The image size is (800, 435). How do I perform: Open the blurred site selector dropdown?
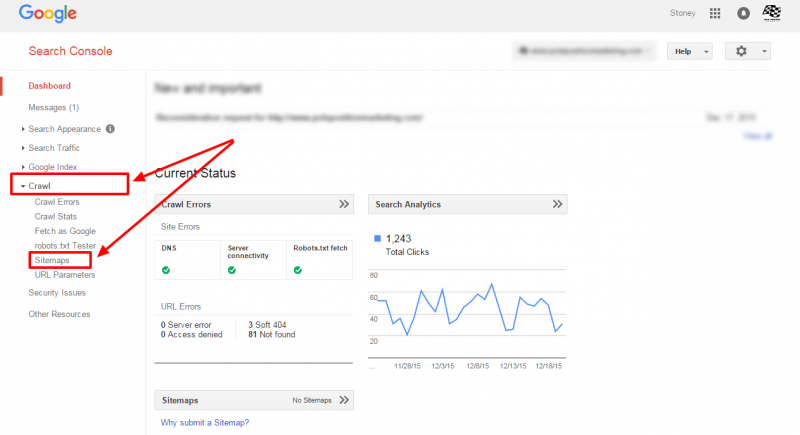click(x=584, y=51)
